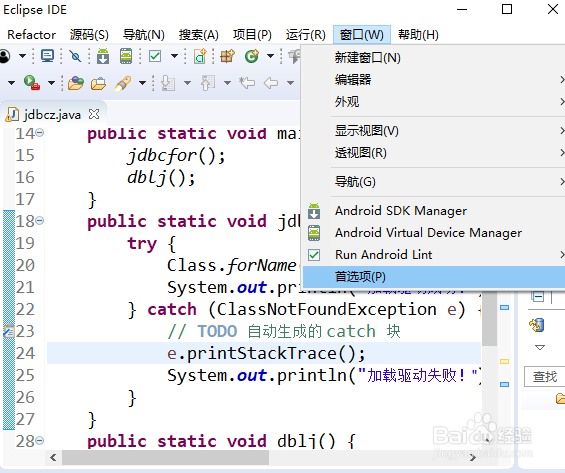Collapse the method fold at line 28

click(x=40, y=440)
